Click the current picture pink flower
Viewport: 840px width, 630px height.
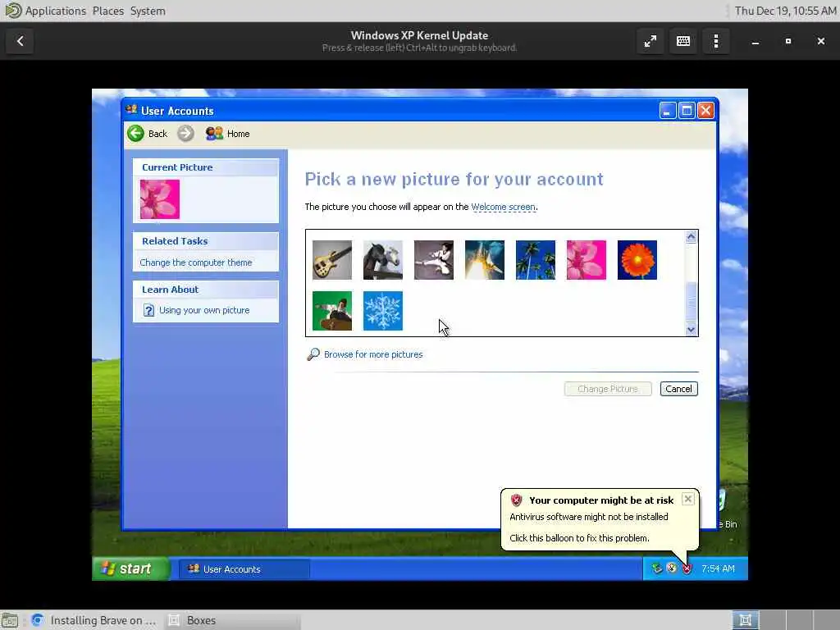coord(160,199)
